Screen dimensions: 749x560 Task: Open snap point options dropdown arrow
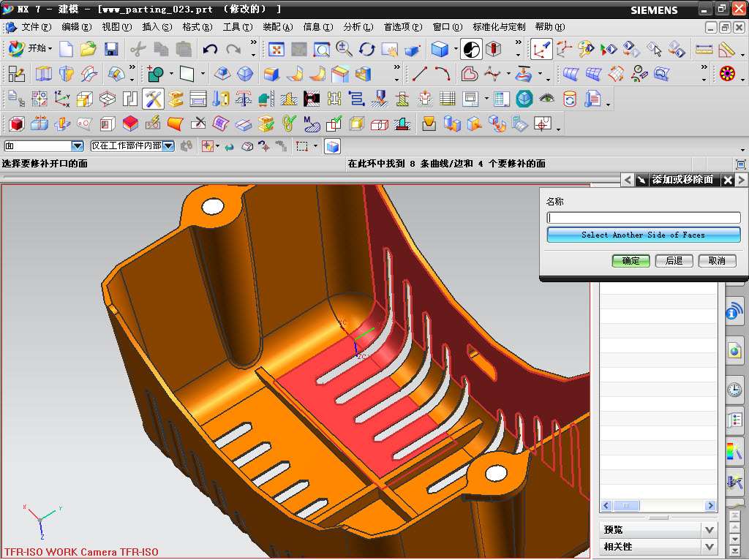(217, 146)
